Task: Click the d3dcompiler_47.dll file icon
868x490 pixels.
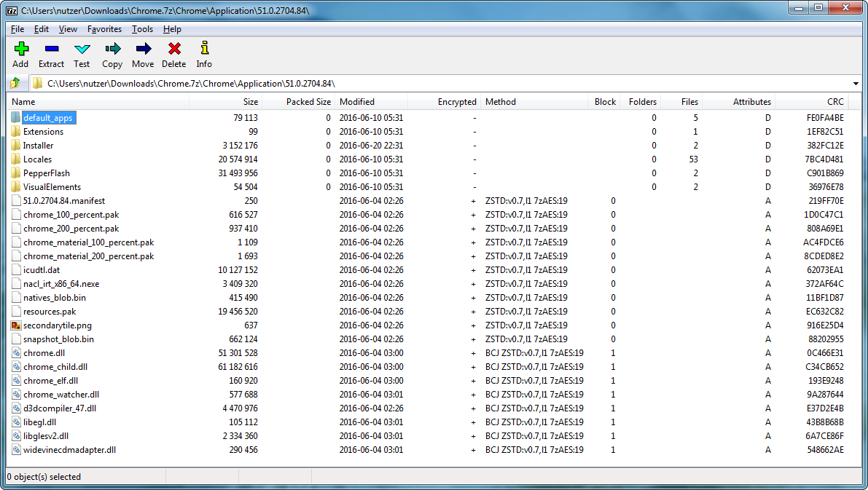Action: pos(16,408)
